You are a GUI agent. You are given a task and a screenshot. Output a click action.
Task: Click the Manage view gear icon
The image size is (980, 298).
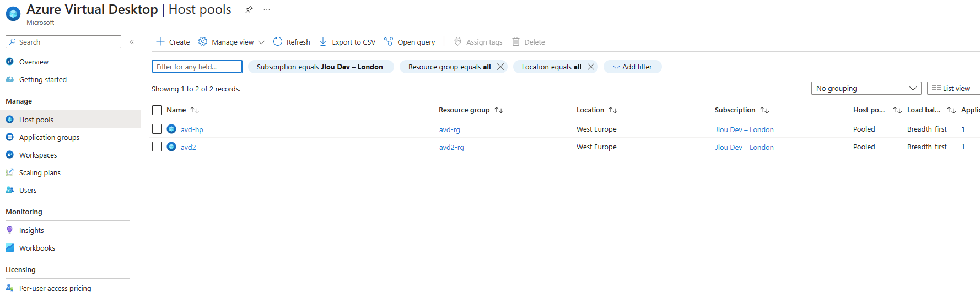point(203,41)
